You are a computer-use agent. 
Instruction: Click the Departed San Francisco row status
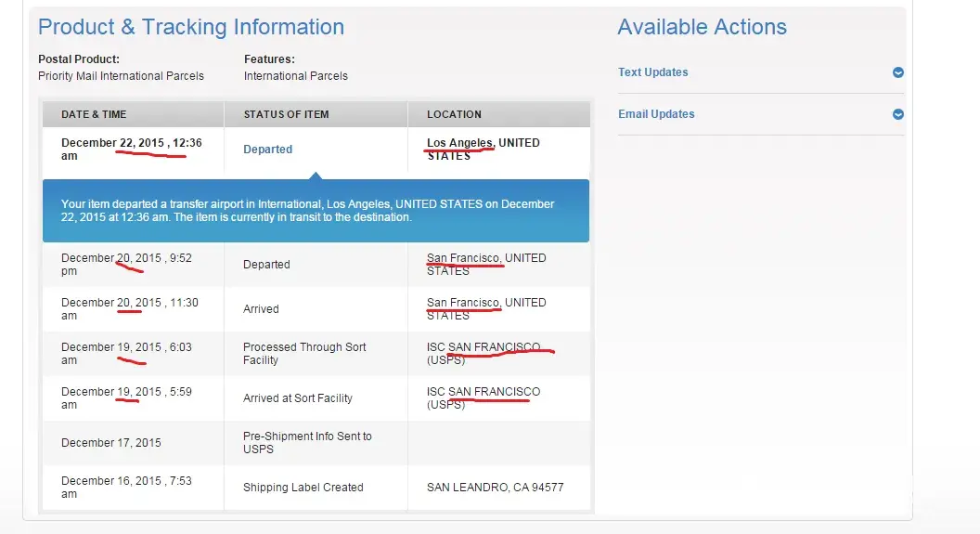266,265
